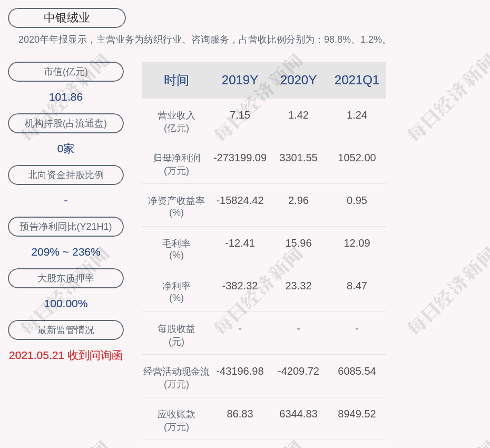Select the -43196.98 cash flow cell
Image resolution: width=490 pixels, height=448 pixels.
[240, 372]
